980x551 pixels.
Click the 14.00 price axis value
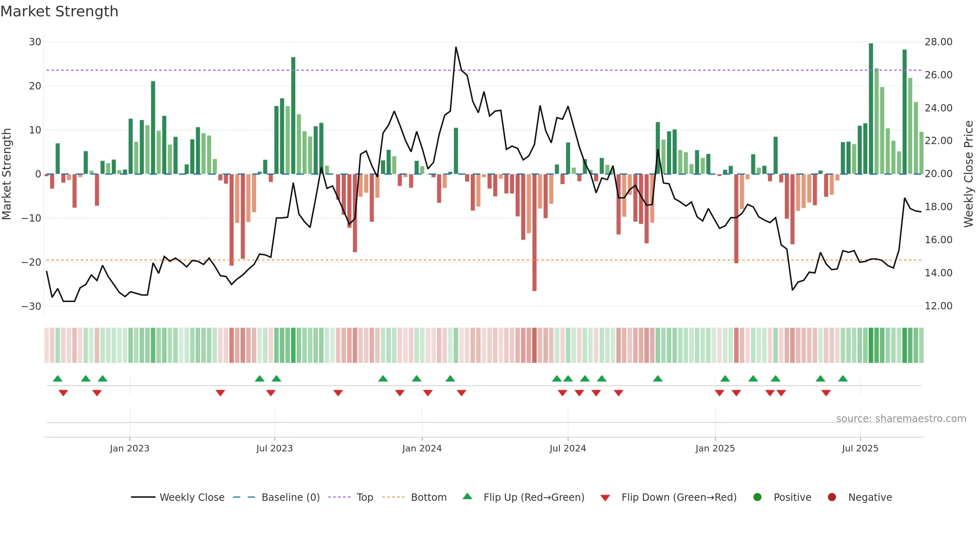point(938,273)
